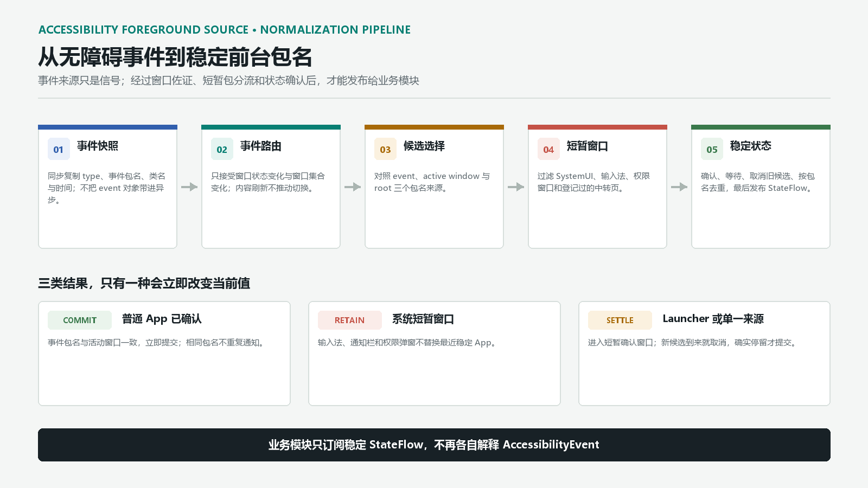Click the 系统短暂窗口 heading
Viewport: 868px width, 488px height.
(x=423, y=319)
